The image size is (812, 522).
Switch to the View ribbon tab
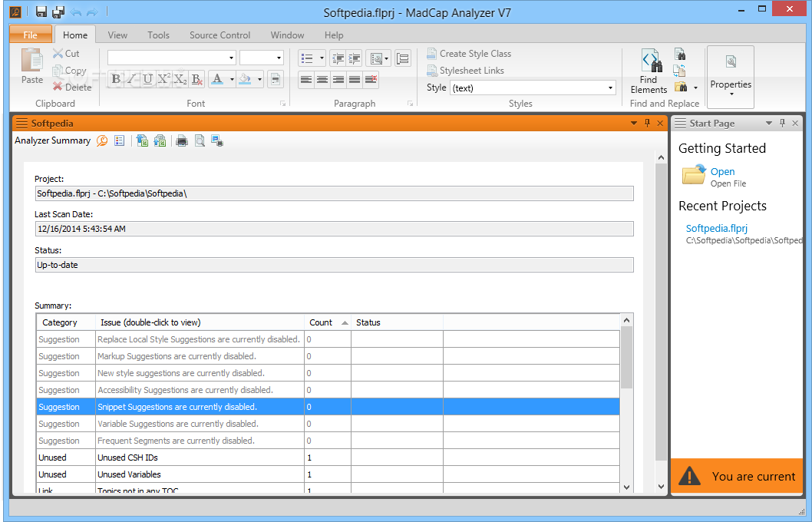point(117,35)
